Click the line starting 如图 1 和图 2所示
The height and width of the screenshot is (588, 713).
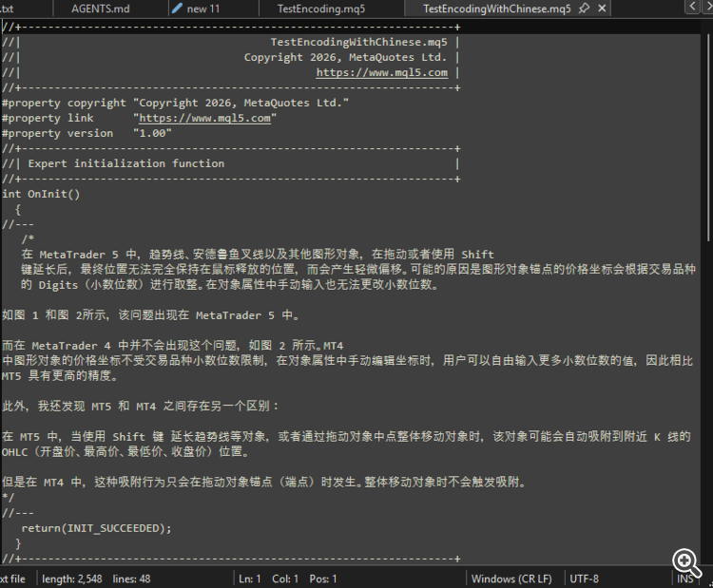tap(150, 315)
